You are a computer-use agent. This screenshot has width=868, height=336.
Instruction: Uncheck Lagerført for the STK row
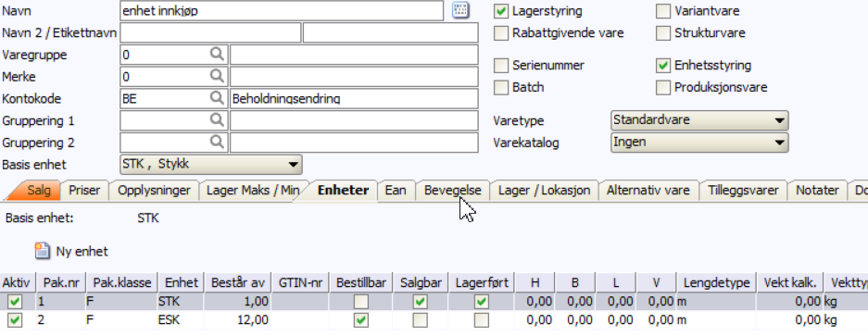pyautogui.click(x=482, y=302)
